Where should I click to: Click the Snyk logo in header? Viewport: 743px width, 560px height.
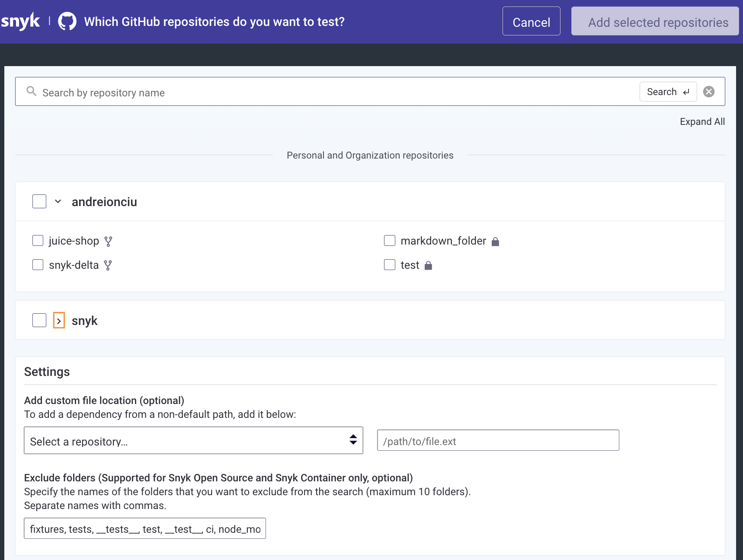pos(20,22)
